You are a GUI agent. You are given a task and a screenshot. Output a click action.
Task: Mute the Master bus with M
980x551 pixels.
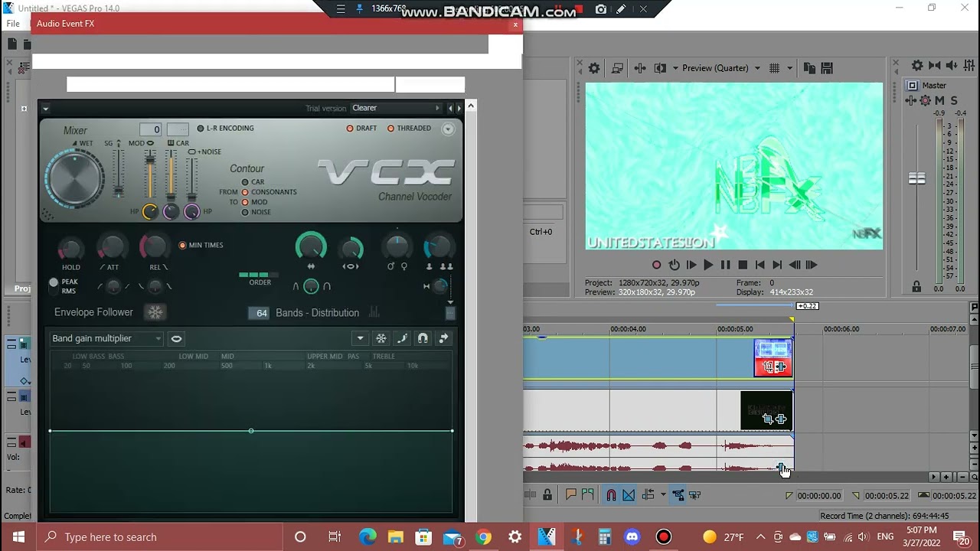pos(939,100)
